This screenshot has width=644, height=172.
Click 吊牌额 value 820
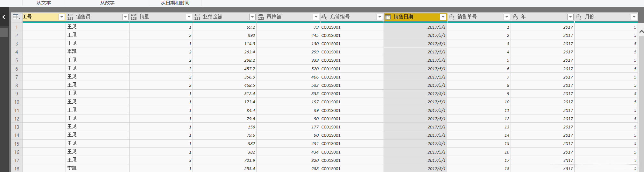point(288,160)
